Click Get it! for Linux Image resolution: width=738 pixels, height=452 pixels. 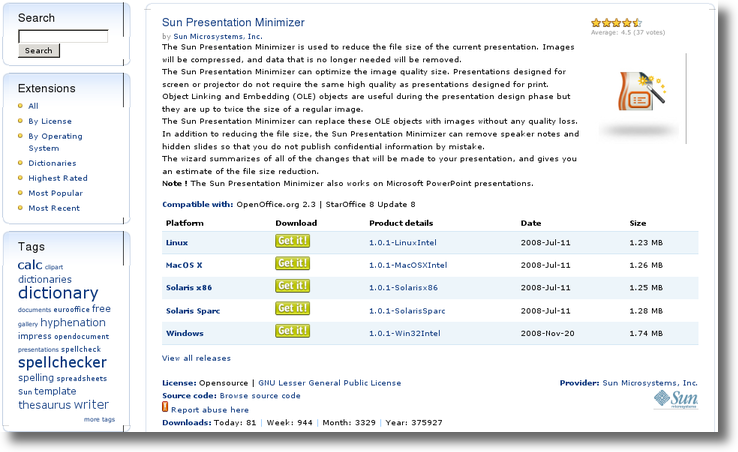tap(292, 241)
